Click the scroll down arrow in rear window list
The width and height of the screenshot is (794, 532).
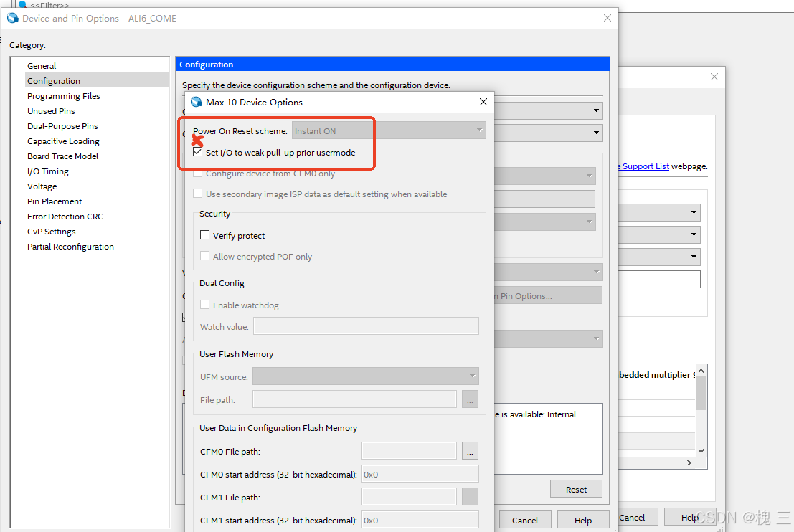tap(701, 450)
